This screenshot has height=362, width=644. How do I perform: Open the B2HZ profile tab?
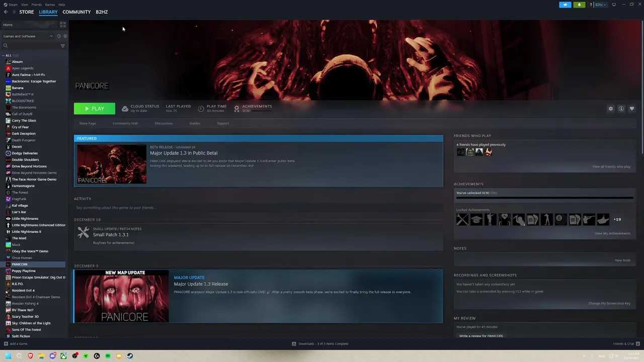click(102, 12)
